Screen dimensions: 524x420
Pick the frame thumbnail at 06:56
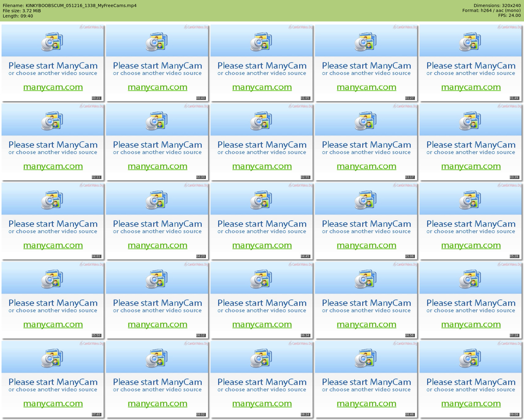(x=366, y=300)
